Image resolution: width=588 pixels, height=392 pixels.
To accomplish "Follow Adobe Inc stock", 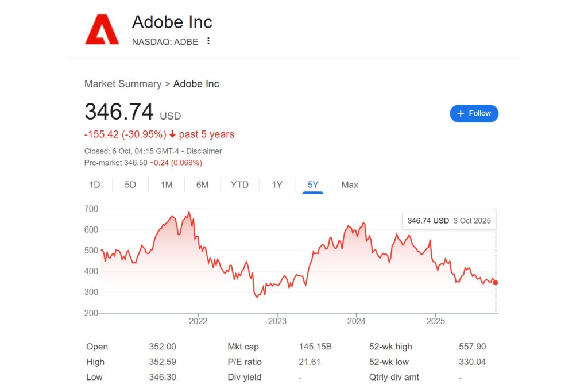I will click(474, 113).
